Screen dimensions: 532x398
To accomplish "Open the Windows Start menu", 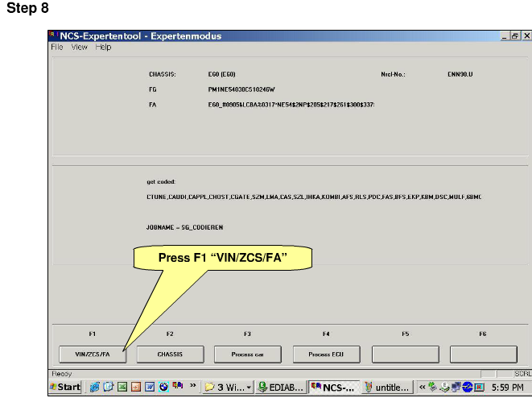I will click(65, 388).
